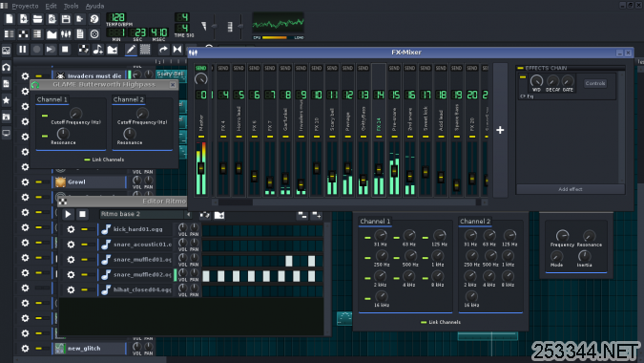Mute the kick_hard01.ogg track
Viewport: 644px width, 363px height.
pyautogui.click(x=84, y=229)
